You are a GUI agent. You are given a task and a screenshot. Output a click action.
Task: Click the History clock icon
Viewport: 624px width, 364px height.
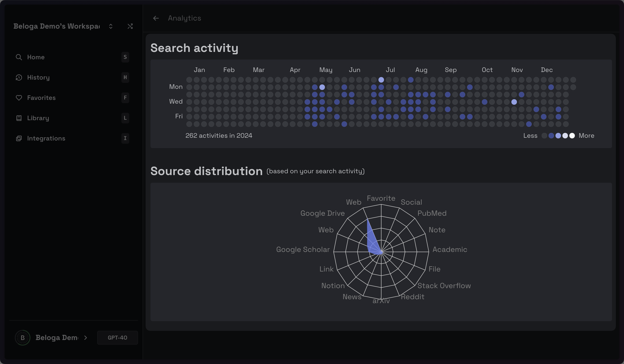click(19, 78)
